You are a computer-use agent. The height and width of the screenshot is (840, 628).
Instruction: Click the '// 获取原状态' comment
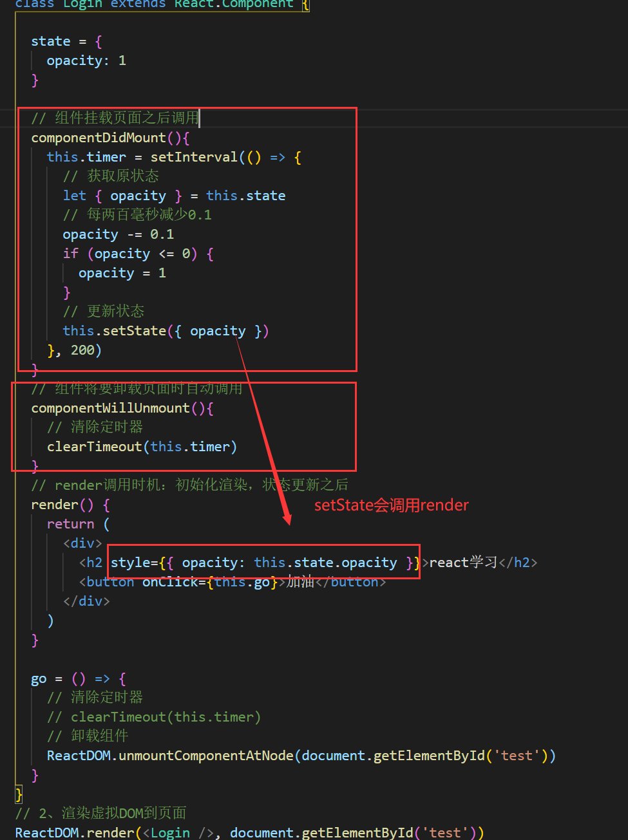tap(110, 176)
